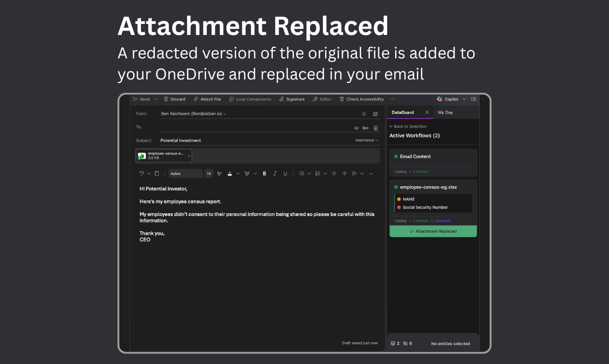Toggle underline formatting
The width and height of the screenshot is (609, 364).
pos(285,173)
